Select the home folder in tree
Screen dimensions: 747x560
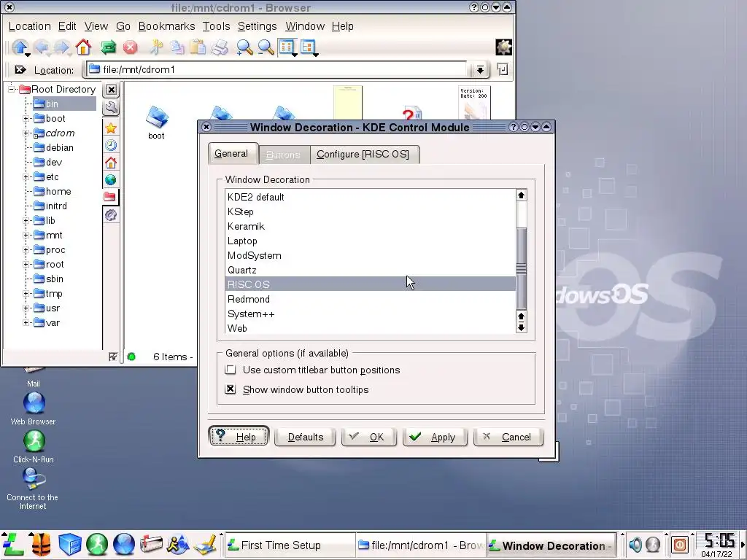tap(58, 192)
